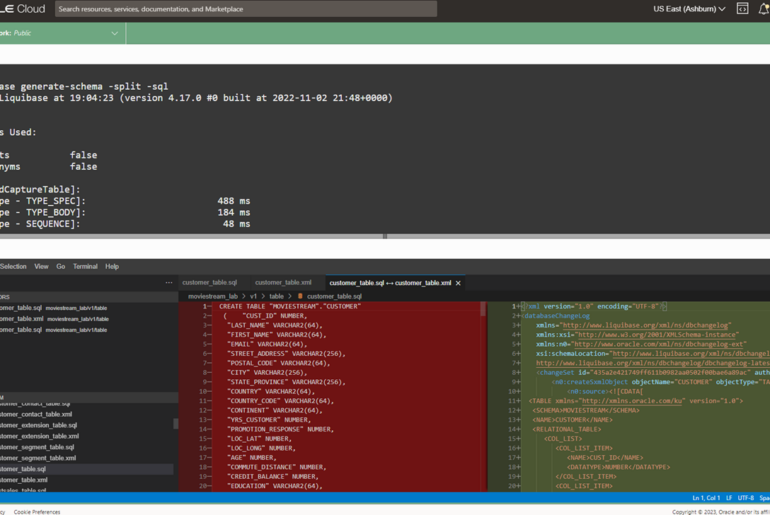Focus the Search resources and services field
The image size is (770, 515).
(x=246, y=9)
